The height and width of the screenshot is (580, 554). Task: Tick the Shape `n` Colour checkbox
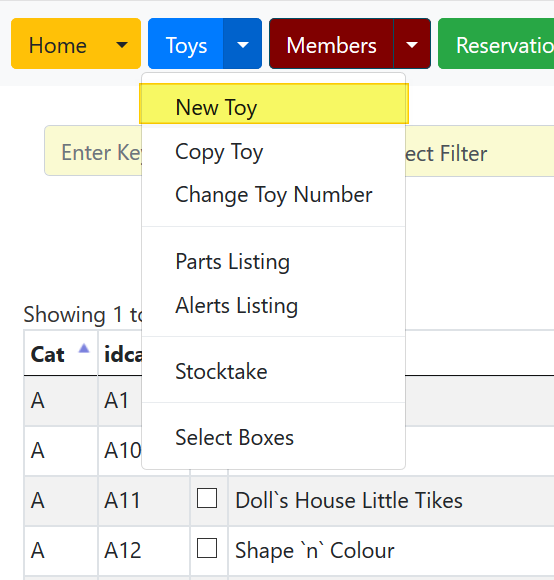coord(207,548)
